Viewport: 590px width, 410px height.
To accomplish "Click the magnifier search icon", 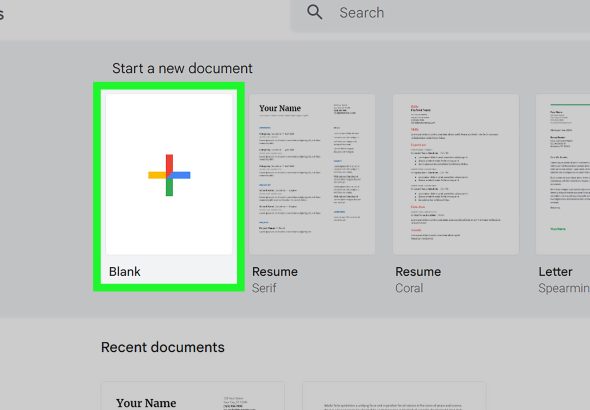I will click(315, 12).
